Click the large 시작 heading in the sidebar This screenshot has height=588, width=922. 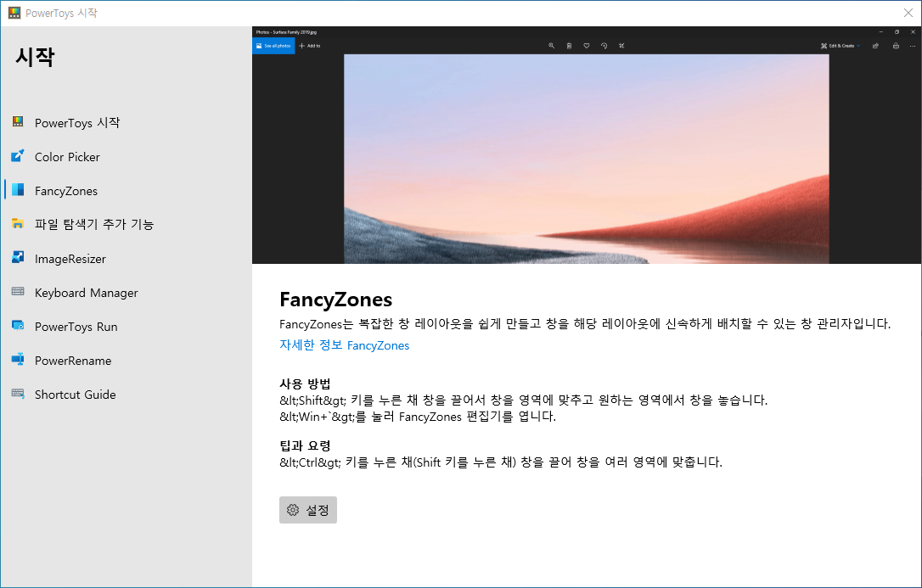tap(36, 57)
